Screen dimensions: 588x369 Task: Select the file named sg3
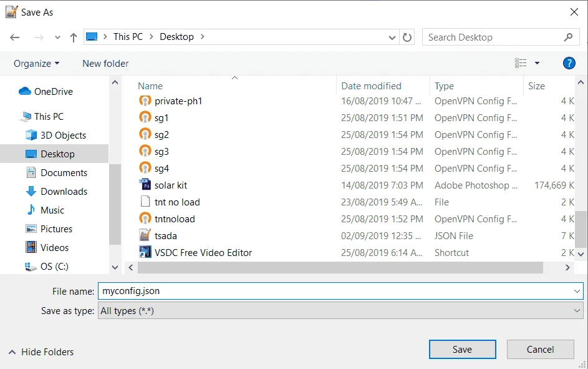[161, 152]
